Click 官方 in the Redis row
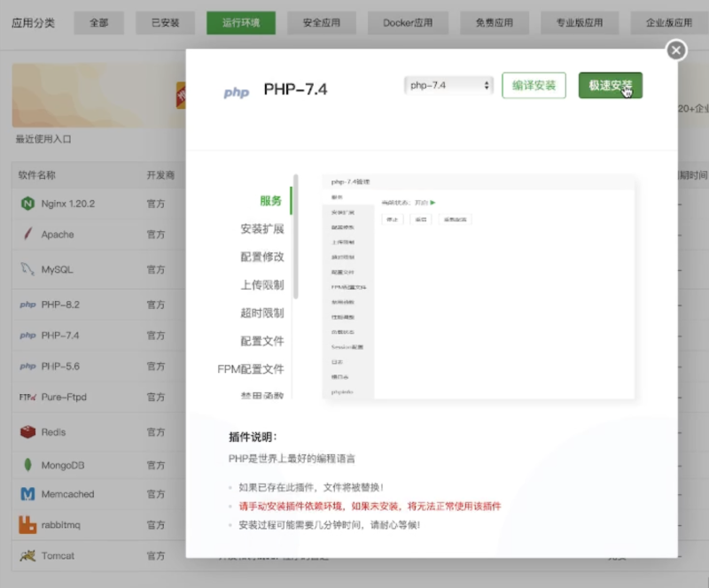Image resolution: width=709 pixels, height=588 pixels. coord(156,432)
